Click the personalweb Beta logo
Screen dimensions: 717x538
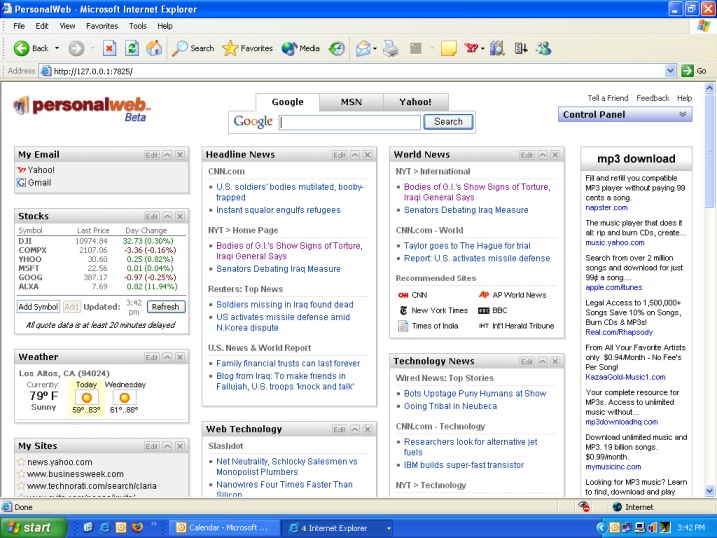coord(81,109)
